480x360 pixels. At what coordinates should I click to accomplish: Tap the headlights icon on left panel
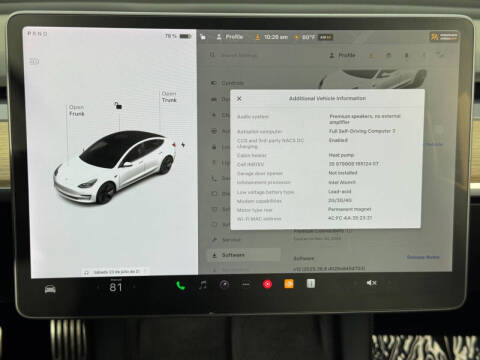[x=34, y=61]
